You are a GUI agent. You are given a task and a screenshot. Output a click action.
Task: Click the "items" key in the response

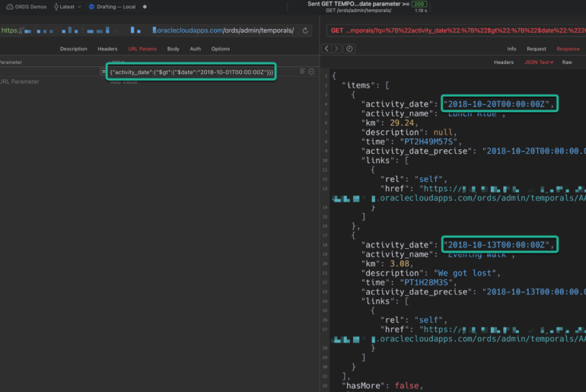coord(358,85)
